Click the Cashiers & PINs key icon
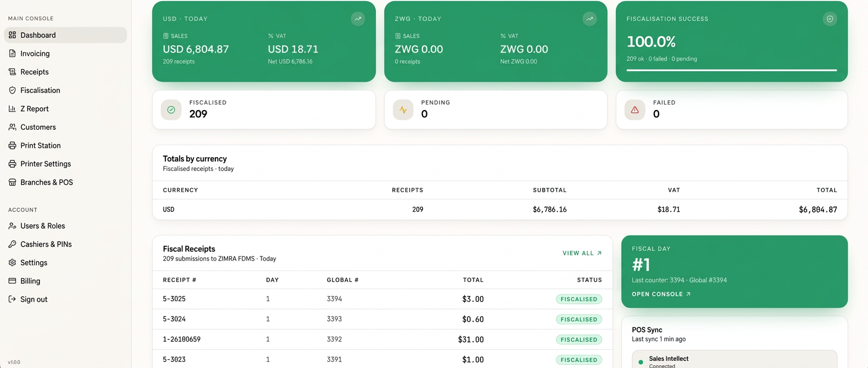868x368 pixels. coord(12,244)
